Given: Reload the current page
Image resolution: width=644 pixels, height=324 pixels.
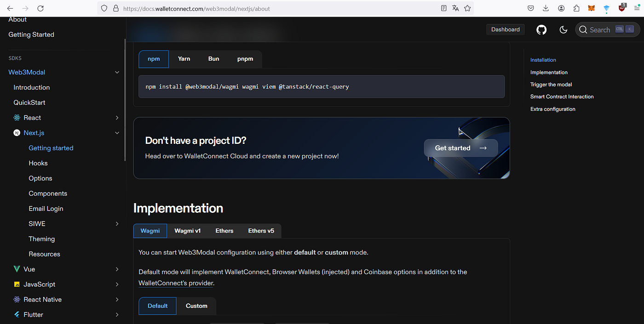Looking at the screenshot, I should click(x=40, y=8).
